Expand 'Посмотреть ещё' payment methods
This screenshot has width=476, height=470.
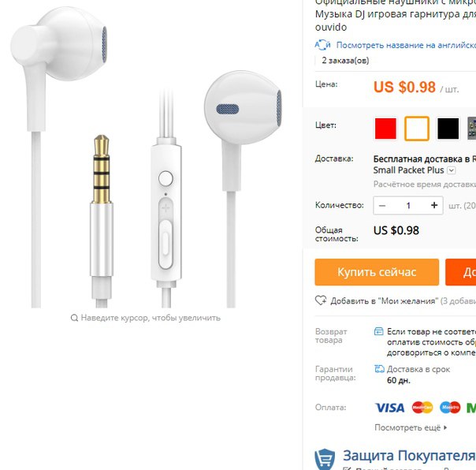click(x=411, y=427)
